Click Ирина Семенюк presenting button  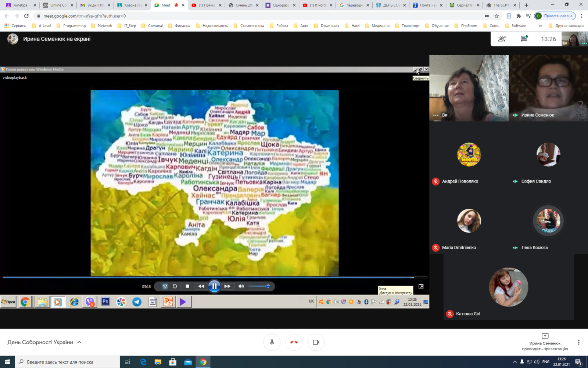(x=545, y=342)
